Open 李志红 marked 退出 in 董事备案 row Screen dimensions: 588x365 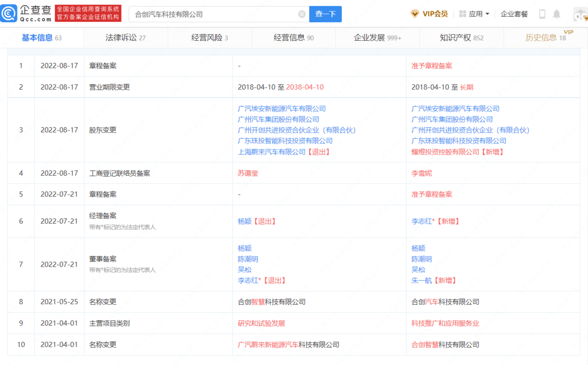249,280
